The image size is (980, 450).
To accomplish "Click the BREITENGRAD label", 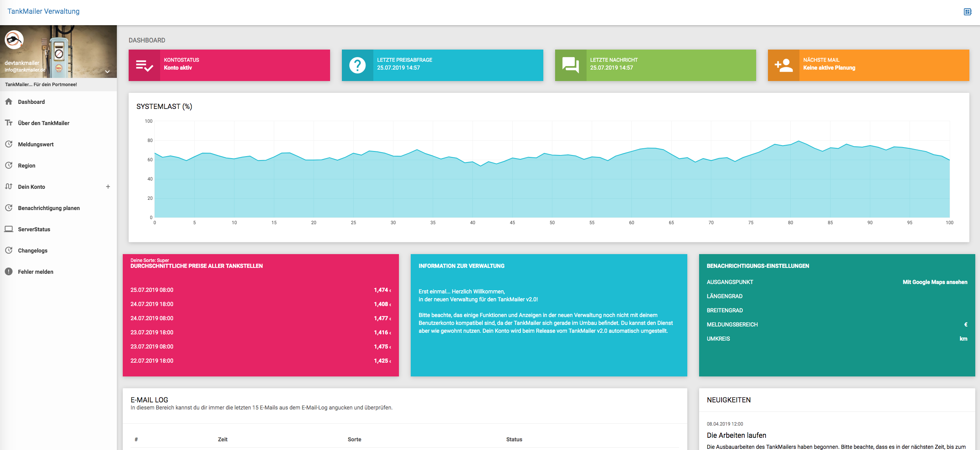I will coord(725,310).
